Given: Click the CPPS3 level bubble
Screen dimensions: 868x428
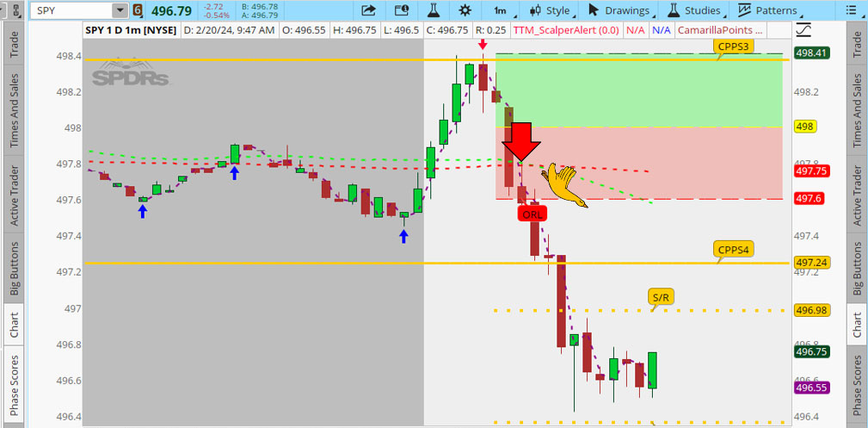Looking at the screenshot, I should coord(734,47).
